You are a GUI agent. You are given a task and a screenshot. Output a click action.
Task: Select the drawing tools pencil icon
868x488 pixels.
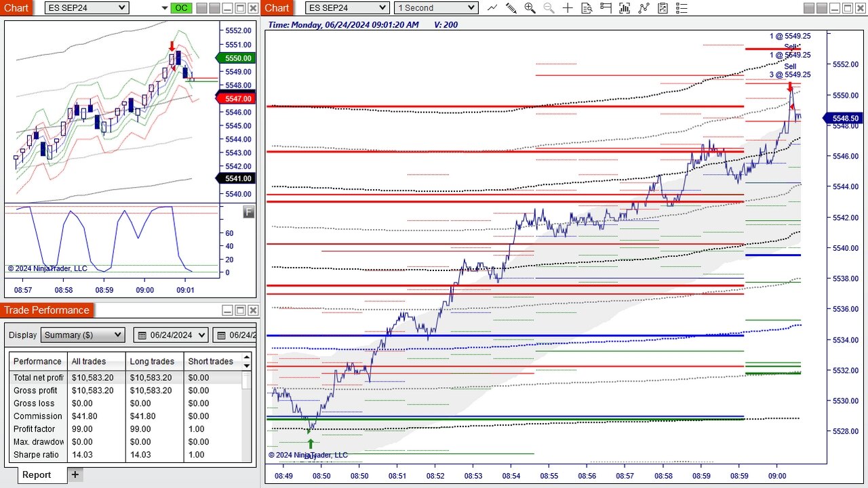[x=511, y=8]
